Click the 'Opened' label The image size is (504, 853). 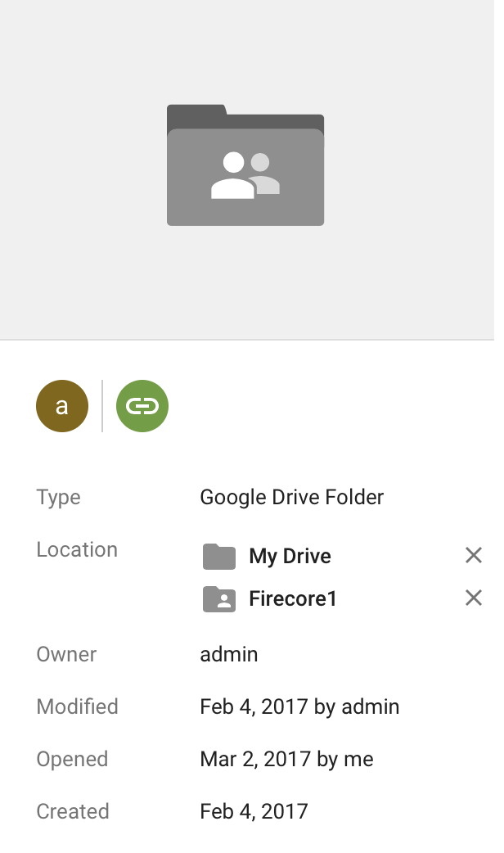point(72,760)
